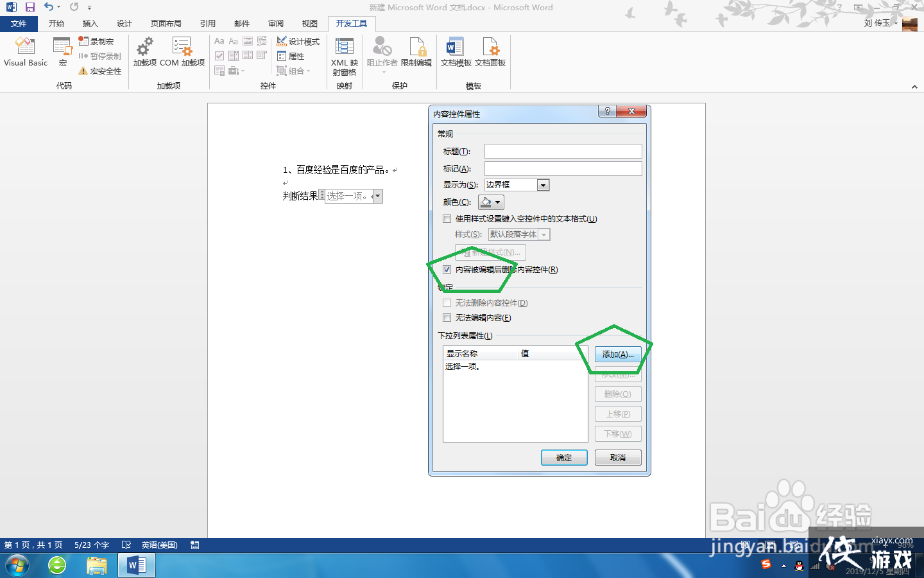Open the 刘传玉 account dropdown
Viewport: 924px width, 578px height.
click(x=896, y=23)
